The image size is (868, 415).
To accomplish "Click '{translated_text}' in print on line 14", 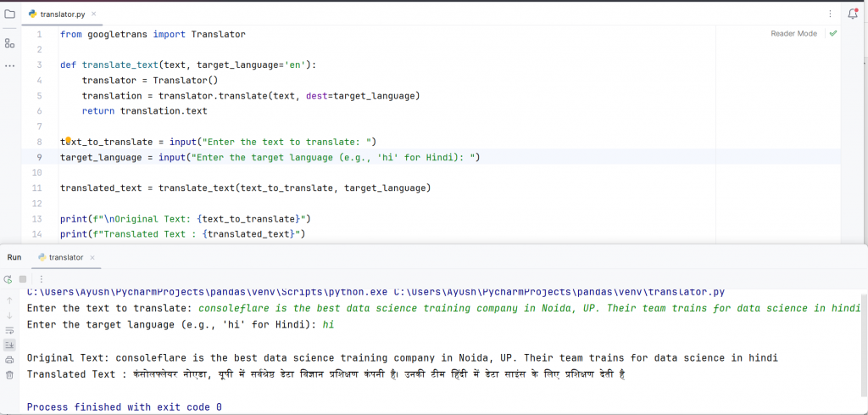I will click(248, 234).
